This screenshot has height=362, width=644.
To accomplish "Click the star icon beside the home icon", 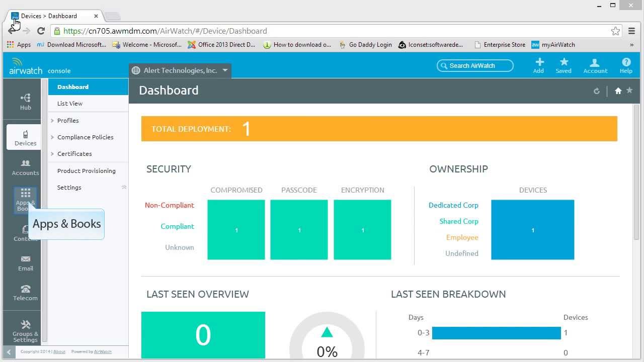I will 629,90.
